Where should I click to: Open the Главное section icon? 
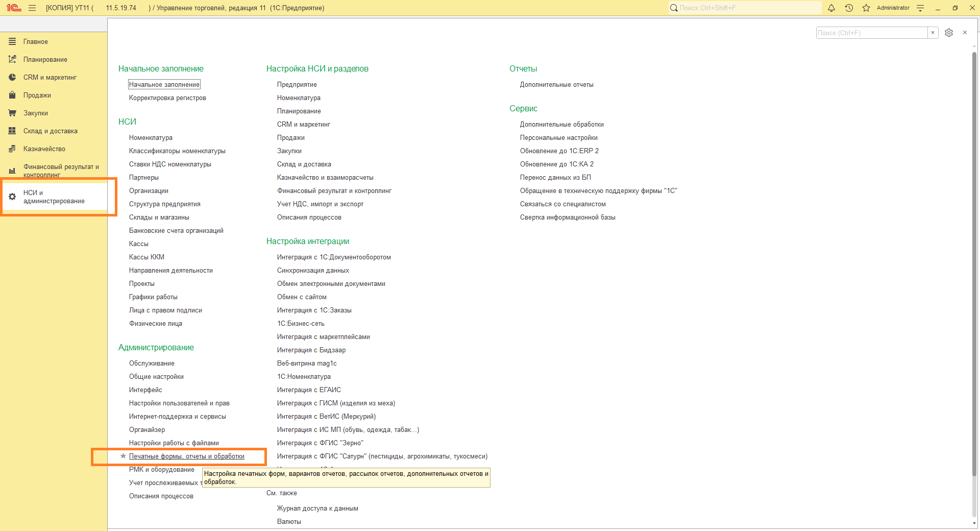pos(12,41)
